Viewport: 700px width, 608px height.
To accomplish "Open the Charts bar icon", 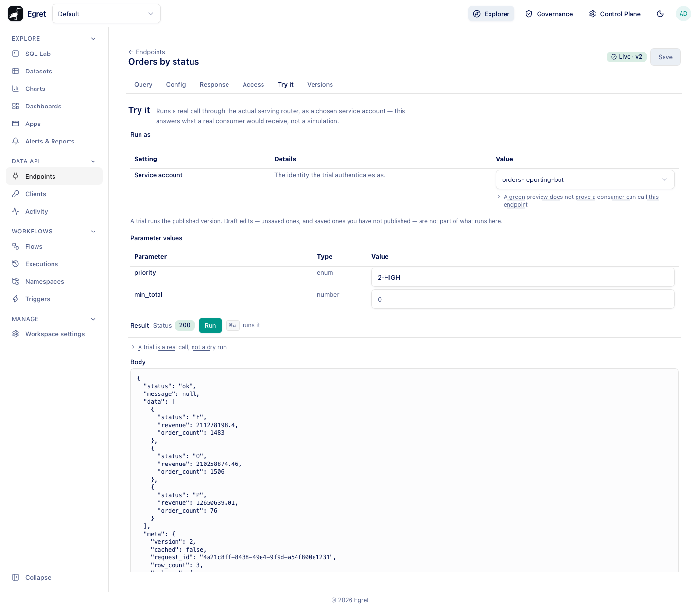I will [16, 89].
